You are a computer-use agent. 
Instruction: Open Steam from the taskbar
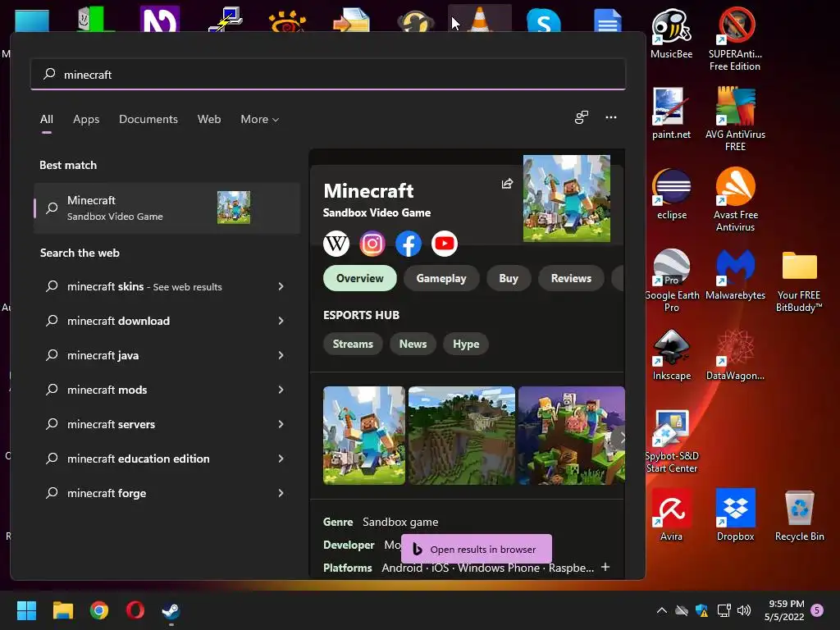click(171, 610)
